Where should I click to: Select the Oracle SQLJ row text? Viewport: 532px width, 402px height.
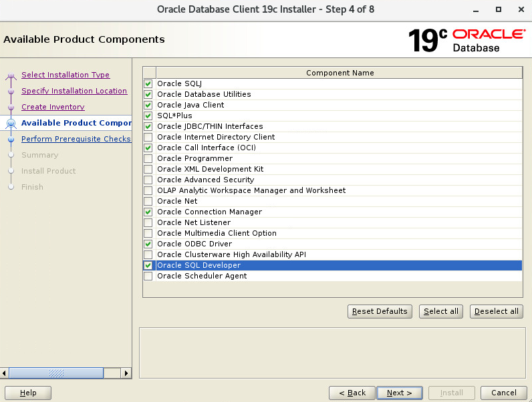click(x=179, y=83)
